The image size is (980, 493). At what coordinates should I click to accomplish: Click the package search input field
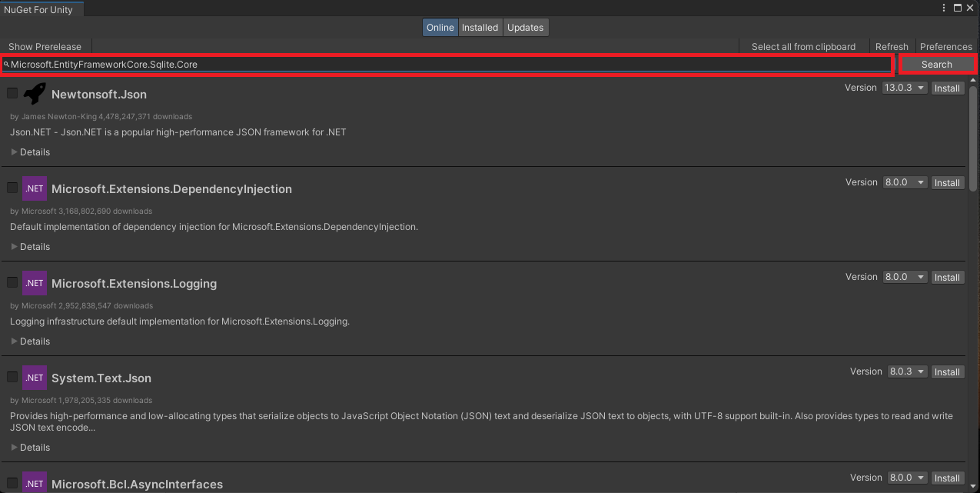(x=447, y=65)
